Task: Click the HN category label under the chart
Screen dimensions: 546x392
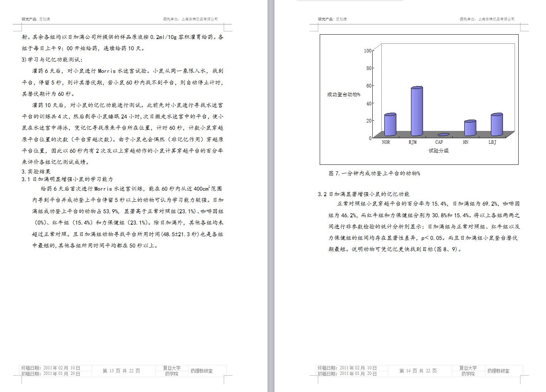Action: [466, 142]
